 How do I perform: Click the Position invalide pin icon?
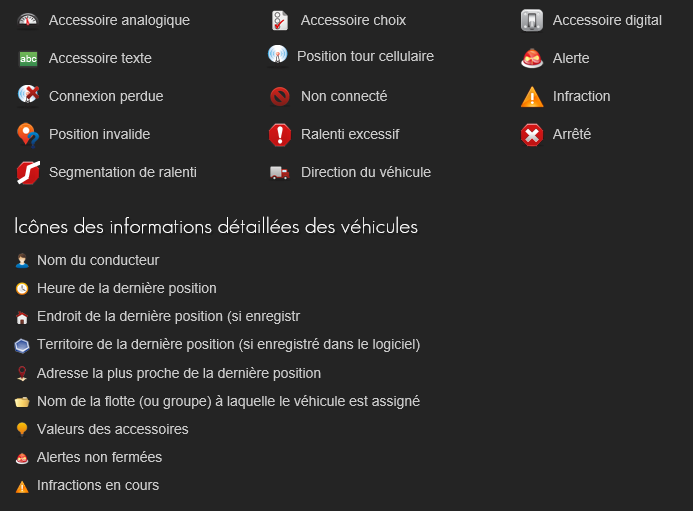click(28, 134)
